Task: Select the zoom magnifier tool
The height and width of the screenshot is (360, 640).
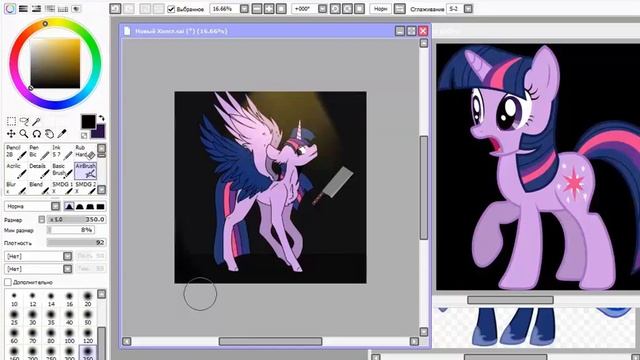Action: [x=24, y=133]
